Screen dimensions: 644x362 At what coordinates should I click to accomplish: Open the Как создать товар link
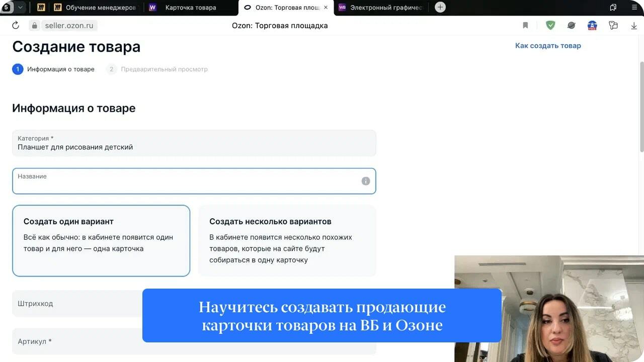pyautogui.click(x=548, y=45)
